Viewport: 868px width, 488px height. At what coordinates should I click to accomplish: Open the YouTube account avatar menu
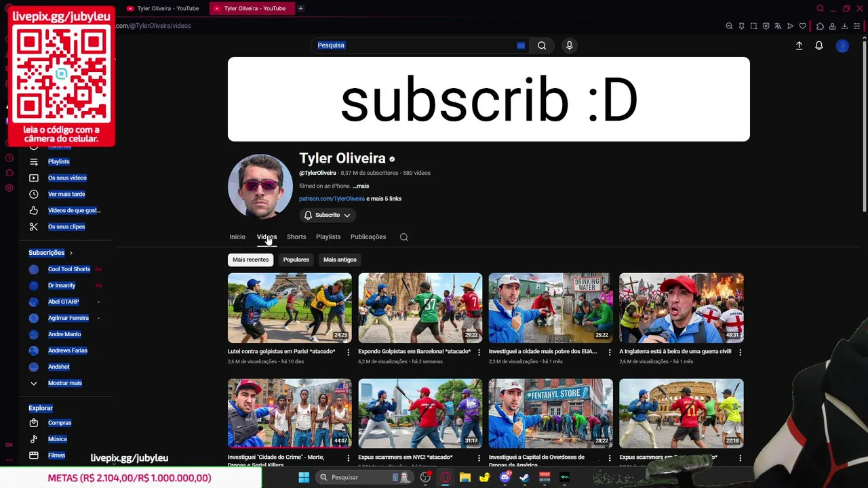(x=842, y=45)
